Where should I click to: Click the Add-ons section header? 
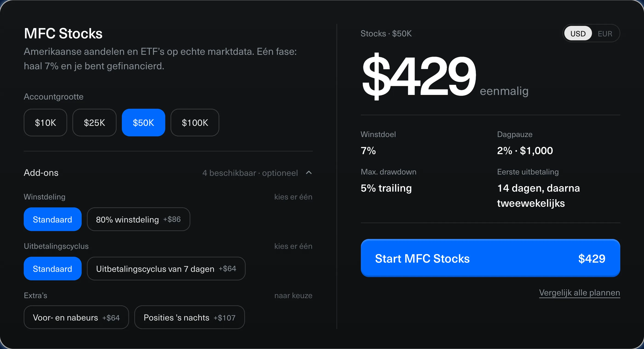pyautogui.click(x=41, y=173)
